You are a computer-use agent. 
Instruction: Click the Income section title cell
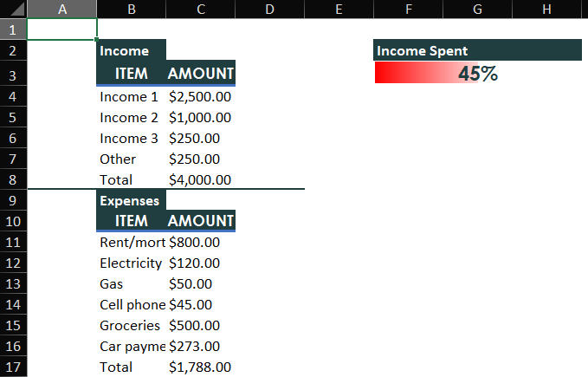(130, 51)
